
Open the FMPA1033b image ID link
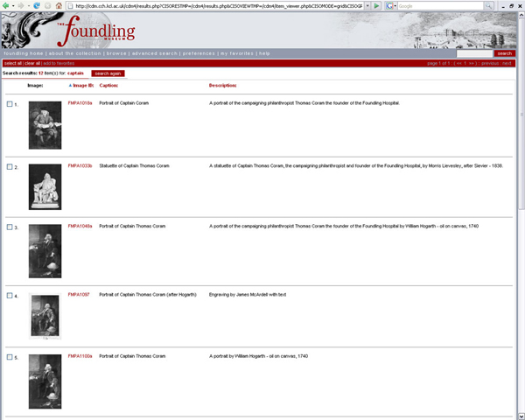[80, 164]
